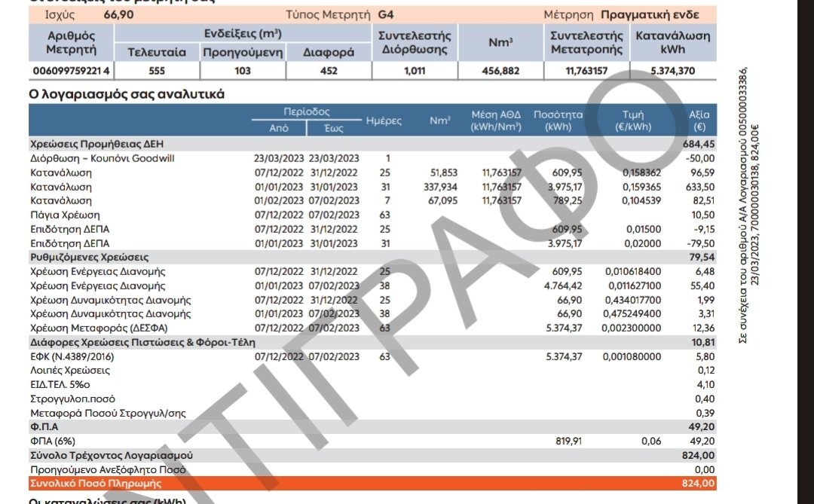Click the unit price 0,104539
The height and width of the screenshot is (504, 814).
pos(641,200)
